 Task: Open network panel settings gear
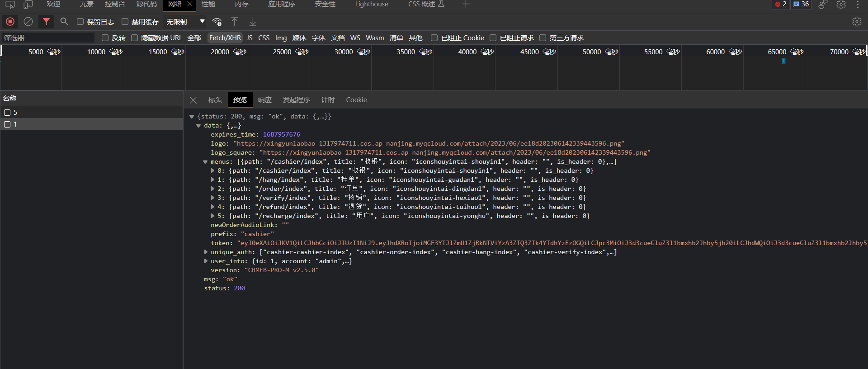click(x=857, y=21)
